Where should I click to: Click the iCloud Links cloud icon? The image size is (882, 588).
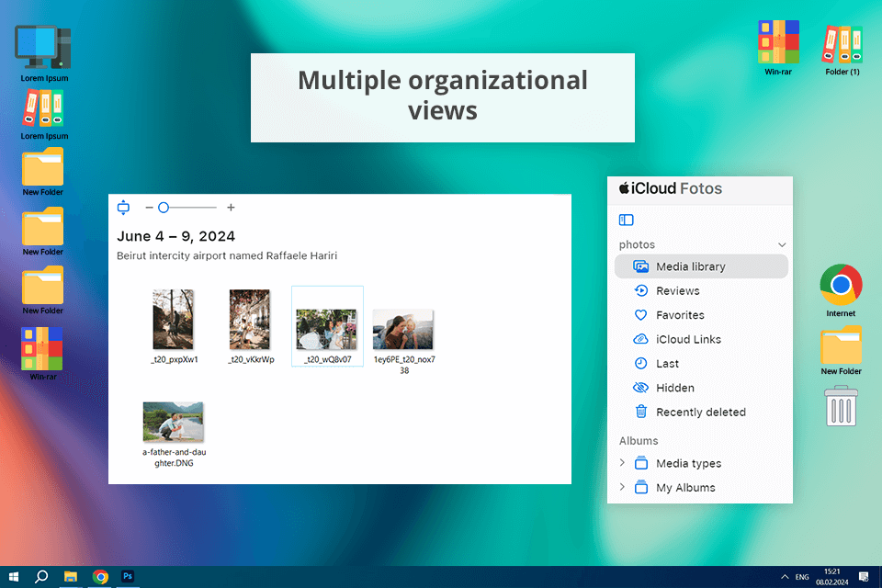640,339
